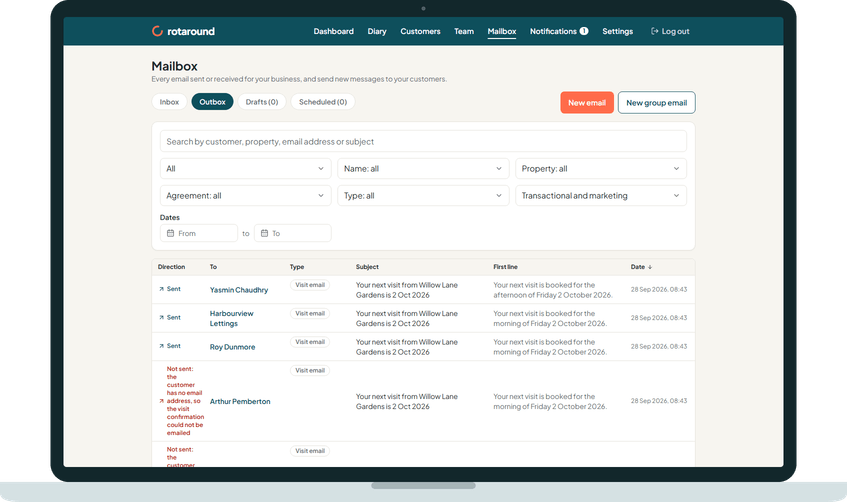Viewport: 847px width, 502px height.
Task: Click the Log out arrow icon
Action: [x=655, y=31]
